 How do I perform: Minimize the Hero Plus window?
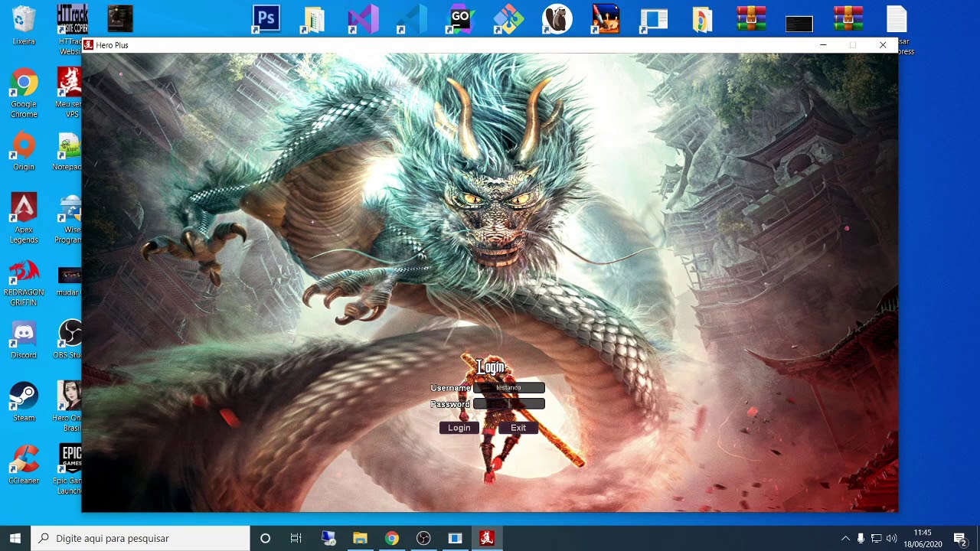[823, 45]
